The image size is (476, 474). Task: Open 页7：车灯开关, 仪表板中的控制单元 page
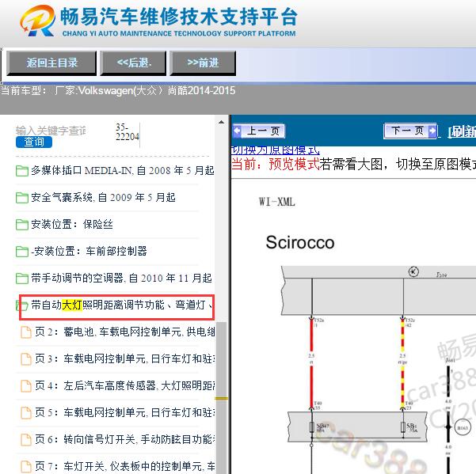125,466
